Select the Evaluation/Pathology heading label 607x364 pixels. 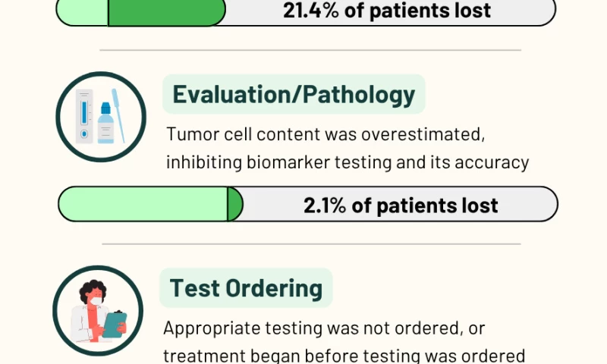coord(294,95)
